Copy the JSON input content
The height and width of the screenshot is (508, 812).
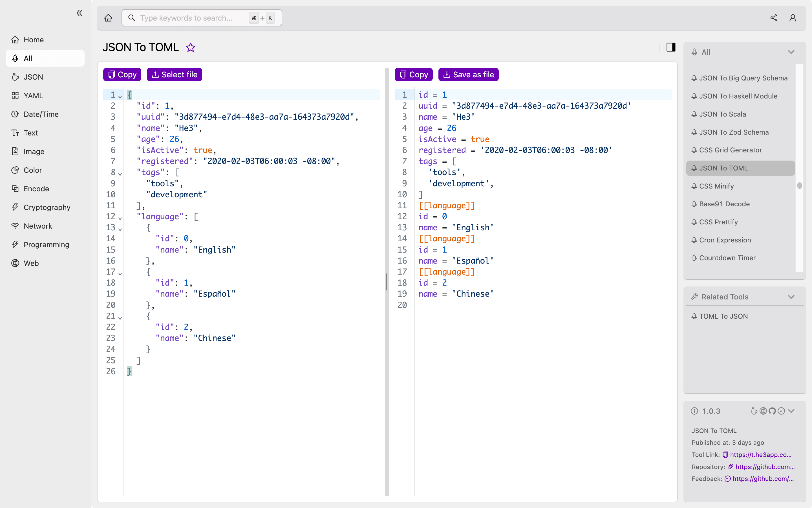pos(122,75)
